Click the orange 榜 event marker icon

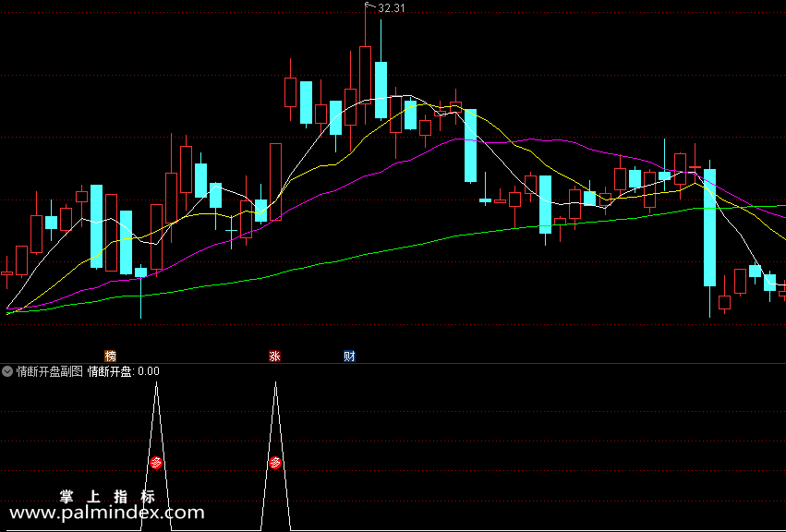click(110, 357)
